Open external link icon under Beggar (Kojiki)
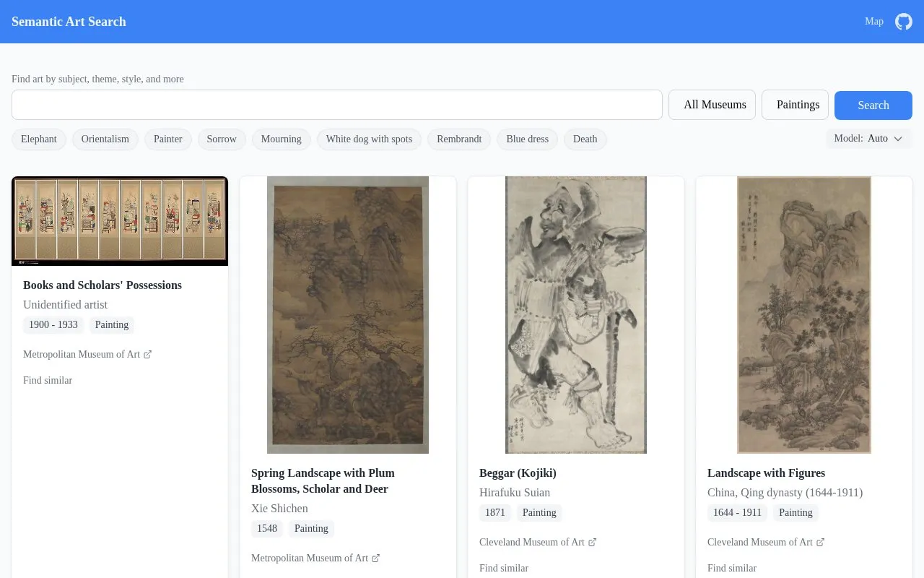The width and height of the screenshot is (924, 578). click(x=593, y=542)
